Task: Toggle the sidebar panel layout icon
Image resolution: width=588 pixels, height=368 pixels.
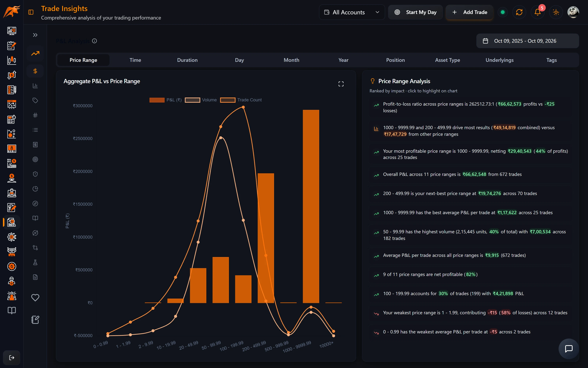Action: [31, 12]
